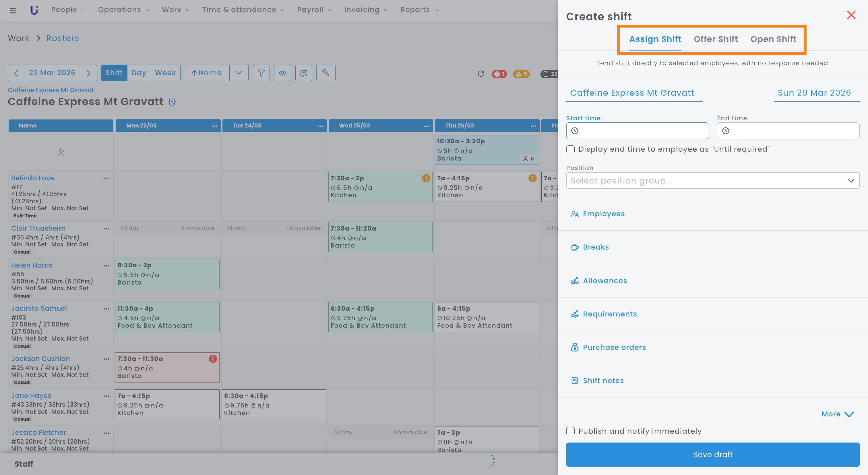Enable display end time as "Until required"

(x=570, y=149)
